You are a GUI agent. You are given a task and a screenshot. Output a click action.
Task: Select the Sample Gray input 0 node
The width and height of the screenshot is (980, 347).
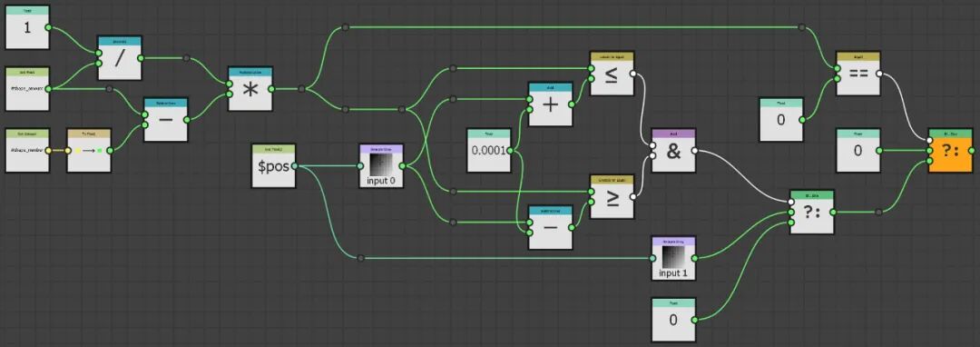tap(380, 165)
